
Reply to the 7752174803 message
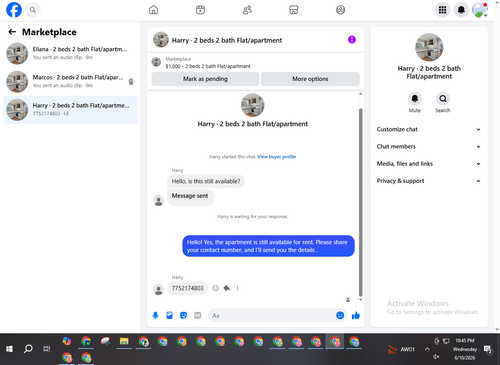point(227,288)
